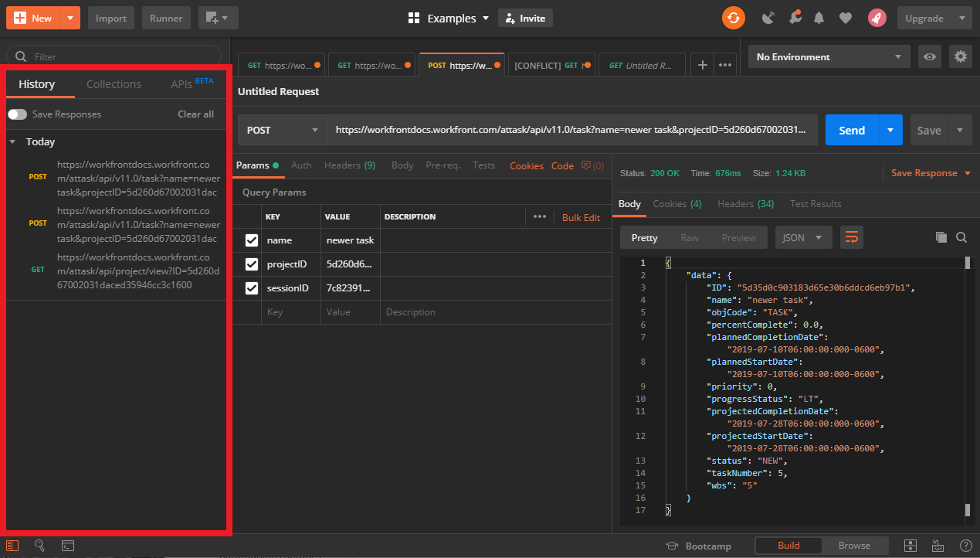Screen dimensions: 980x558
Task: Toggle sidebar icon in status bar
Action: coord(12,546)
